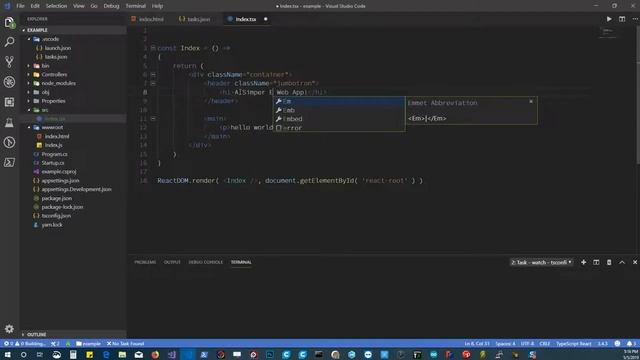
Task: Click the editor minimap preview
Action: pyautogui.click(x=608, y=32)
